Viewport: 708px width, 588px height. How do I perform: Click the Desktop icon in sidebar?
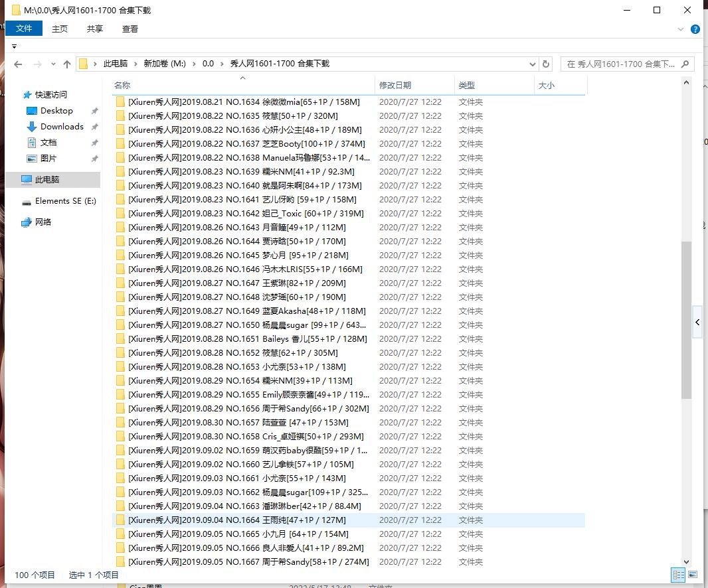[32, 111]
